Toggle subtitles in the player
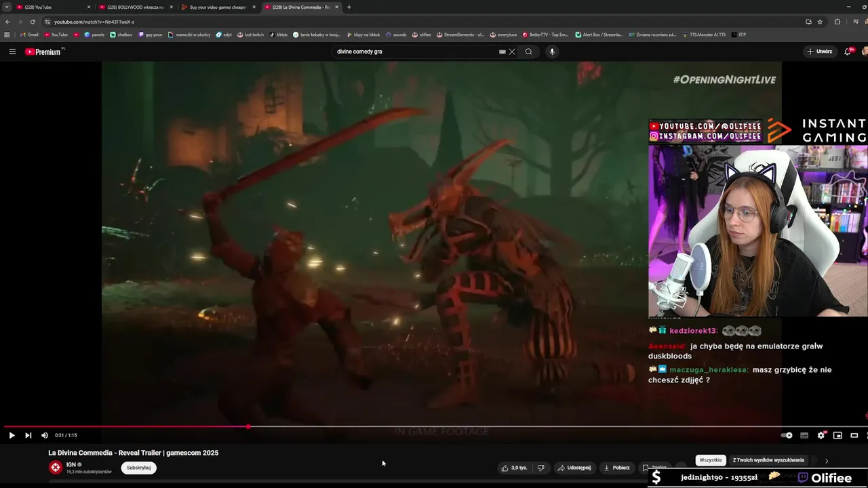 click(804, 435)
